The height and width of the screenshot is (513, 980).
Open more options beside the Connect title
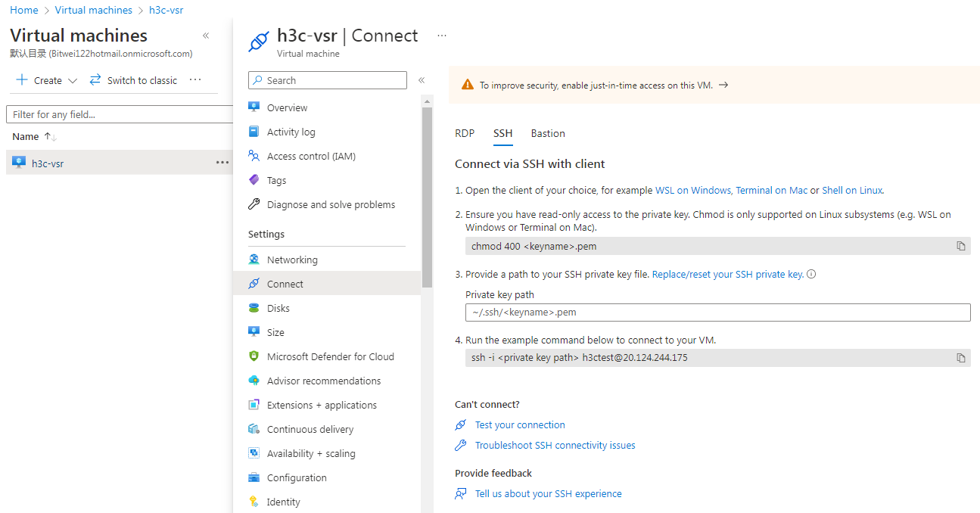click(442, 36)
